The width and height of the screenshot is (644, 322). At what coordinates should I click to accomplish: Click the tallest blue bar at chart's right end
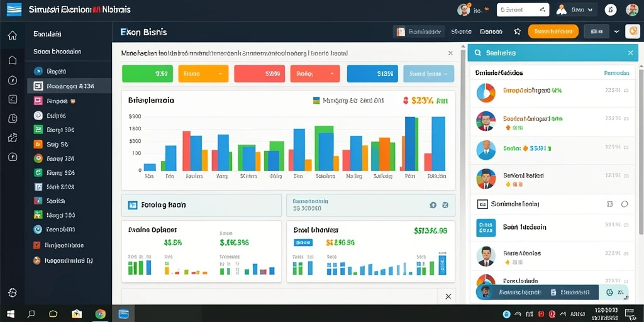click(438, 144)
